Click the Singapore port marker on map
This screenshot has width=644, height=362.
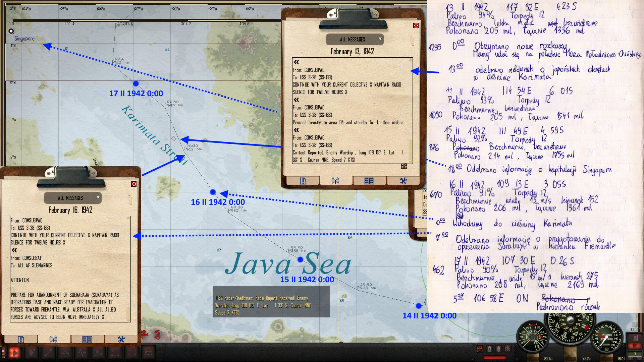point(11,31)
